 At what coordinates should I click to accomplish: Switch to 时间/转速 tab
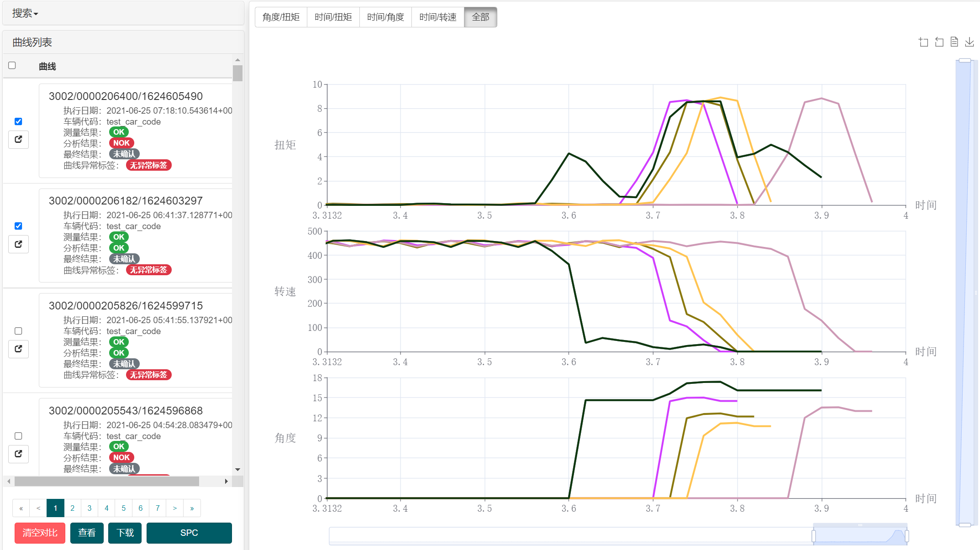point(438,17)
